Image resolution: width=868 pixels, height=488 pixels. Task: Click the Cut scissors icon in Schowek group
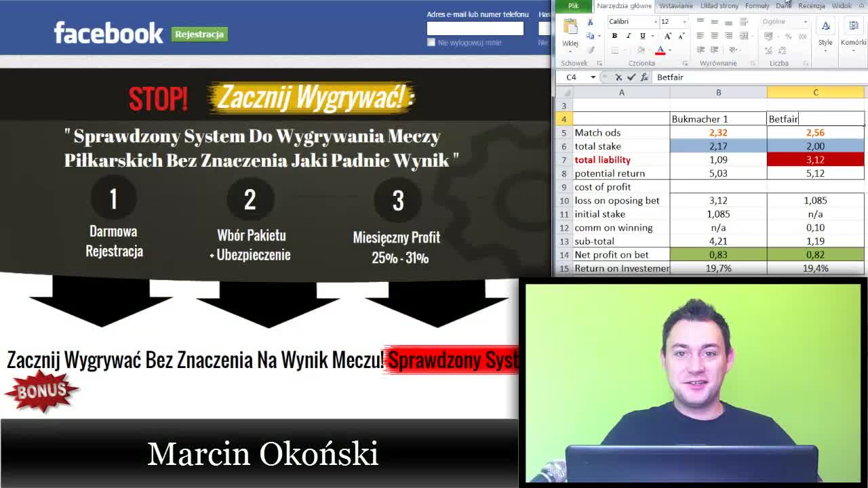590,22
